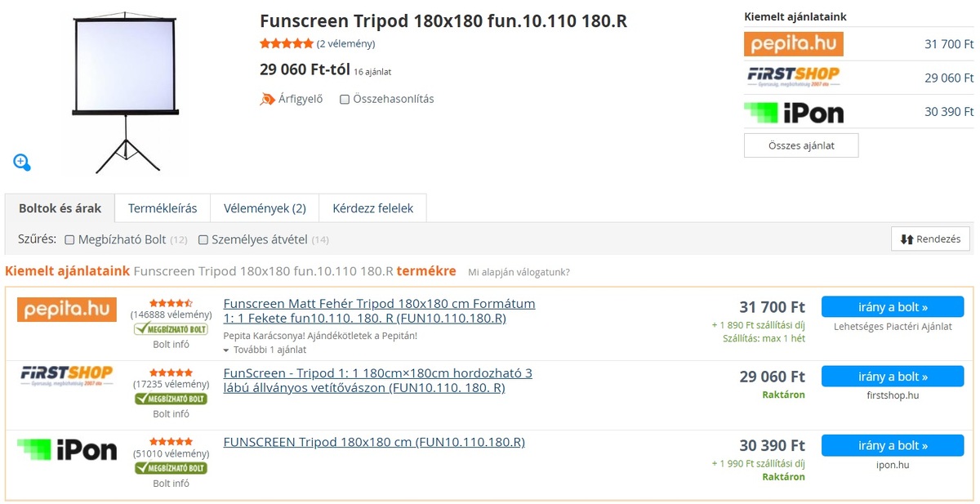Click FirstShop star rating in offer row
The image size is (980, 504).
coord(171,372)
